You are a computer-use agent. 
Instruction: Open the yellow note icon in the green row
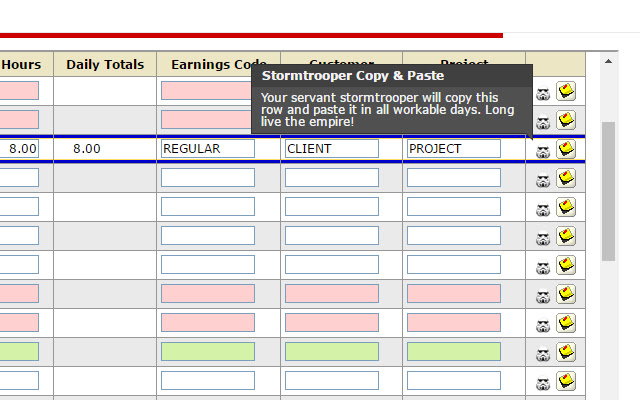point(566,352)
